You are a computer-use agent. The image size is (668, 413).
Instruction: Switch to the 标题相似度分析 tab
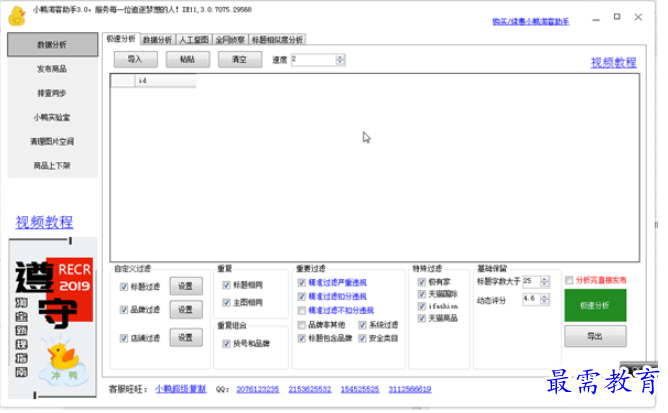(x=277, y=40)
